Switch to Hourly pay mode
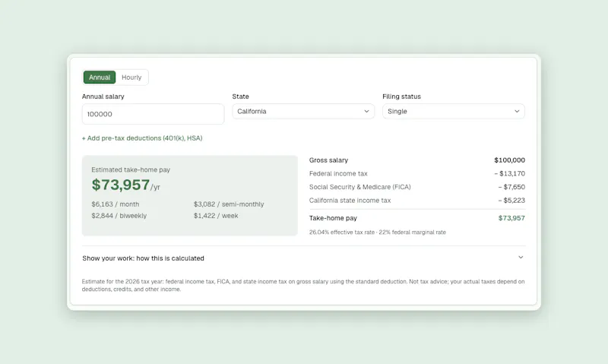Screen dimensions: 608x364 click(131, 78)
